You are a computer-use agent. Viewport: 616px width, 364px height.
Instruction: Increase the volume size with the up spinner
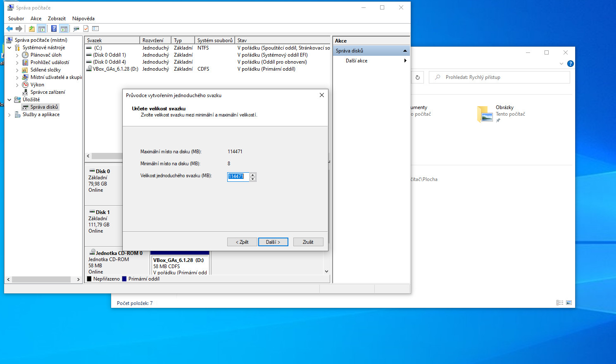(253, 175)
